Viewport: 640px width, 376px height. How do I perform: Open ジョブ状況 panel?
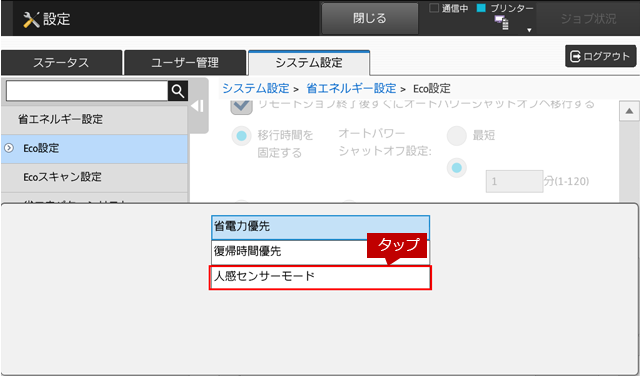588,19
